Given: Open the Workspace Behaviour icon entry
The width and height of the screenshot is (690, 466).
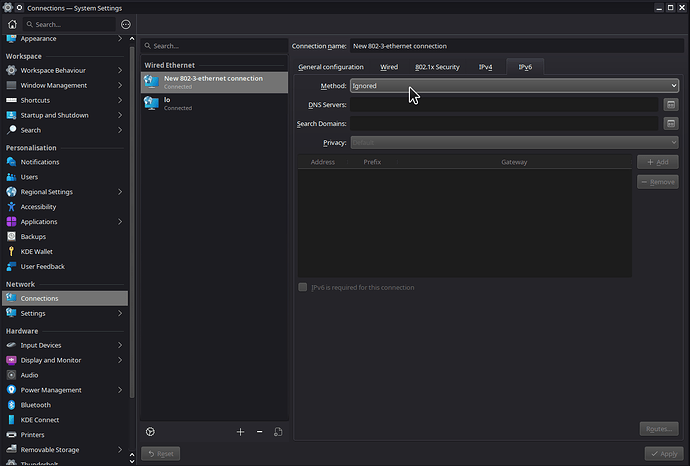Looking at the screenshot, I should point(11,70).
